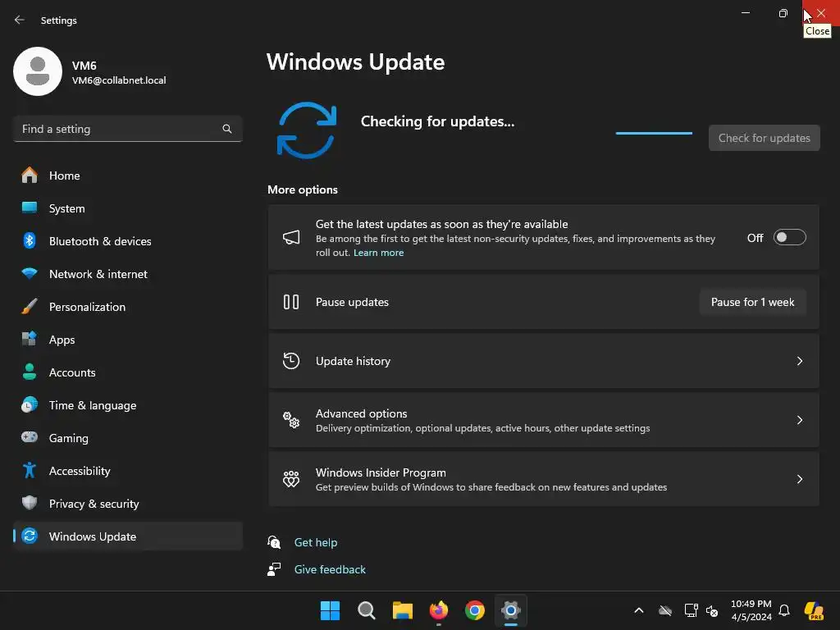Follow the Learn more link

378,253
